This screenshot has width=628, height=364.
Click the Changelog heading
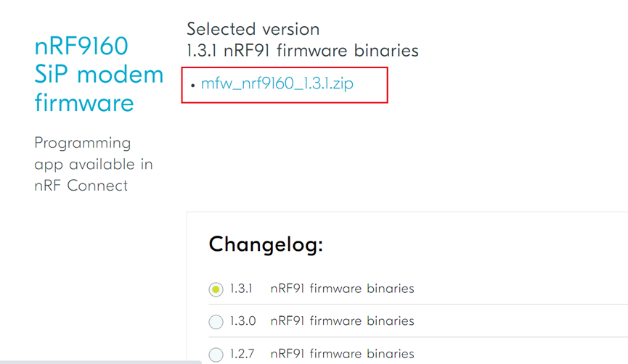(265, 244)
